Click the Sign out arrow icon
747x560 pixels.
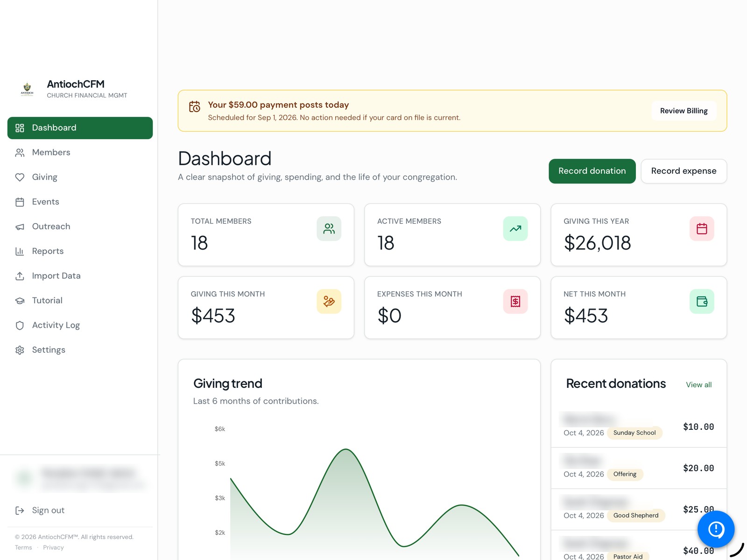pyautogui.click(x=20, y=511)
